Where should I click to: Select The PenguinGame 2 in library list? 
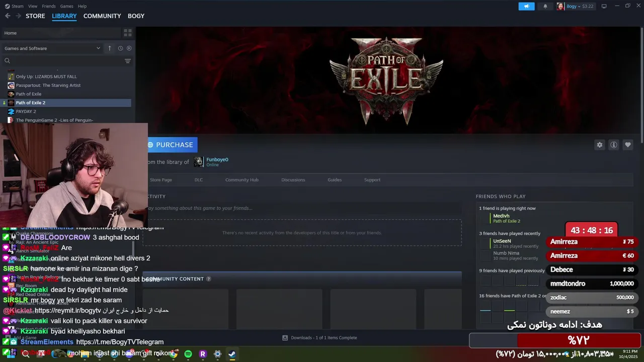[54, 120]
